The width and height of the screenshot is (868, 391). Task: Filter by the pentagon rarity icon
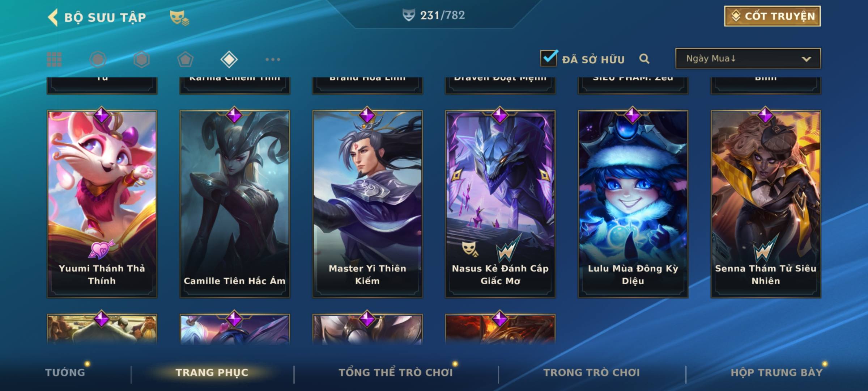(x=185, y=59)
